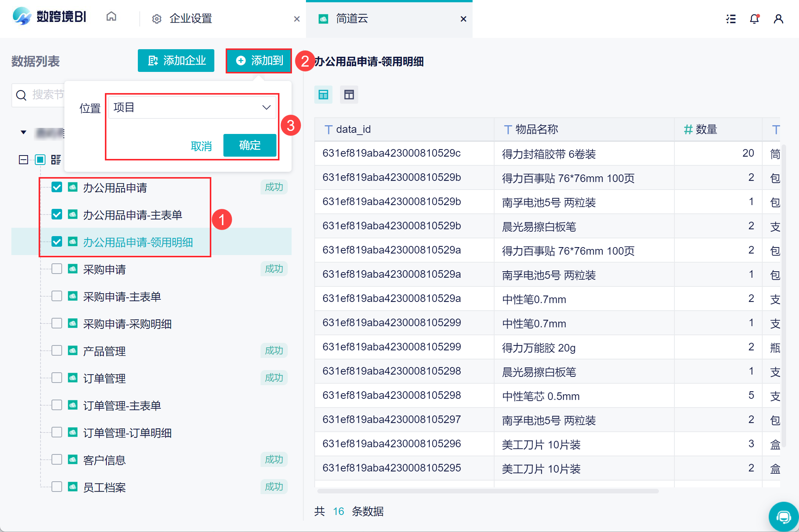Open the notification bell icon
The image size is (799, 532).
[754, 19]
